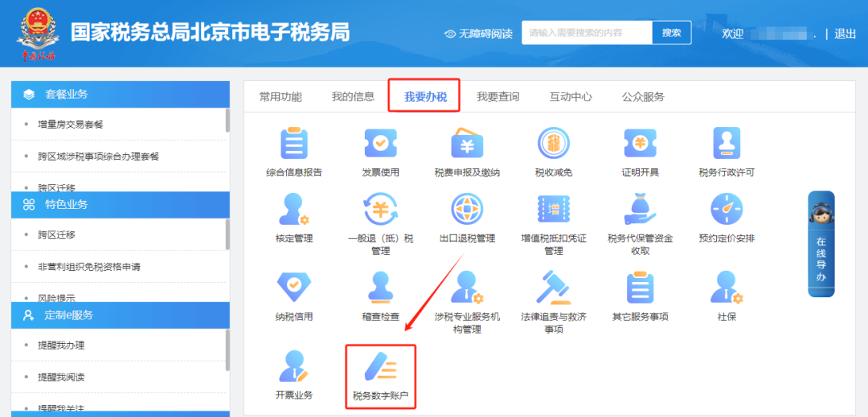Click the 套餐业务 section header
The image size is (868, 417).
(x=121, y=95)
